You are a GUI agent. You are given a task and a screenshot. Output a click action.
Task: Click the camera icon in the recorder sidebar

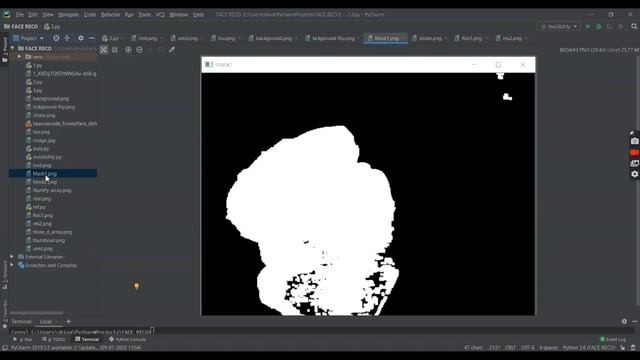[x=634, y=141]
